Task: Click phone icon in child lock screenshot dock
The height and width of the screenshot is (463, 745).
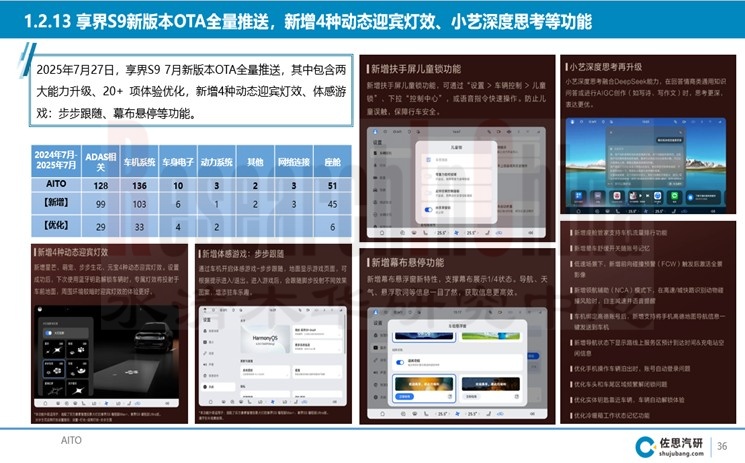Action: point(425,233)
